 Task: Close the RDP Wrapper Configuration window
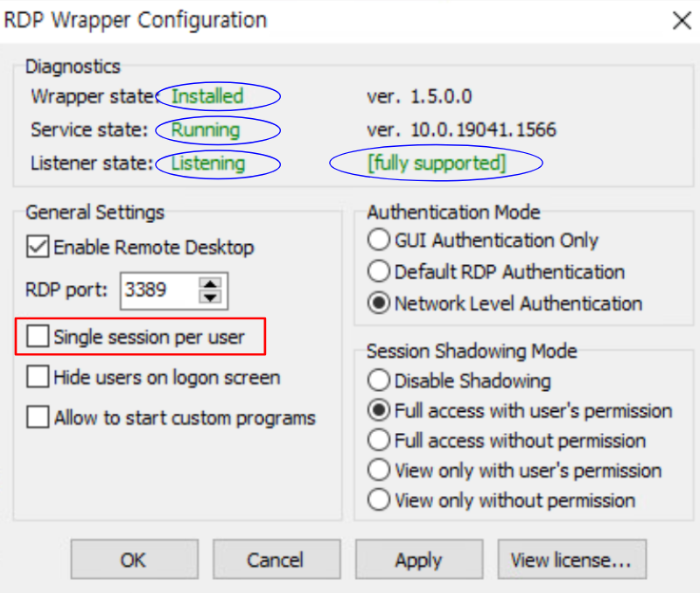(682, 20)
